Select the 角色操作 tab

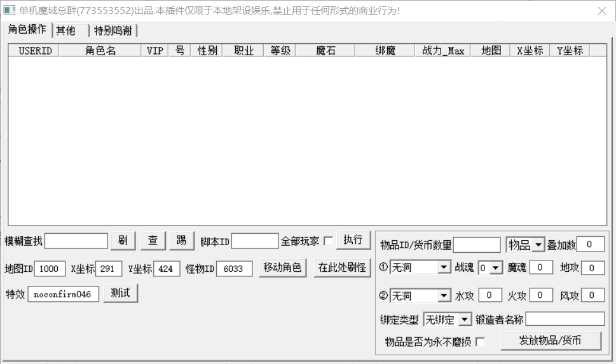[x=27, y=30]
